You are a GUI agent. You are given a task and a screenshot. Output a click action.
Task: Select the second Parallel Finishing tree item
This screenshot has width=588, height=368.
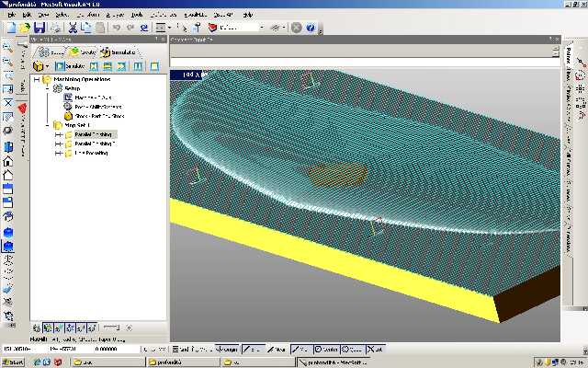[92, 144]
